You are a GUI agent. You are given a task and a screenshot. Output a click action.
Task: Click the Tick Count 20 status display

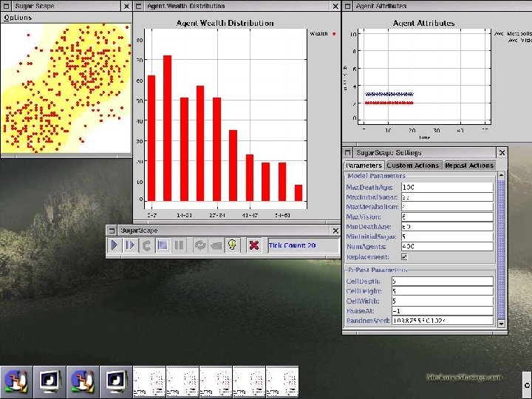point(304,245)
